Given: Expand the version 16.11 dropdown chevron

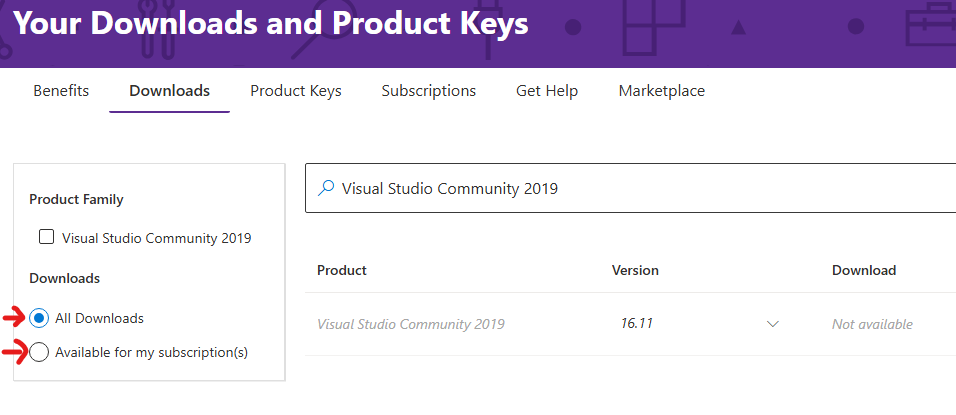Looking at the screenshot, I should (772, 324).
